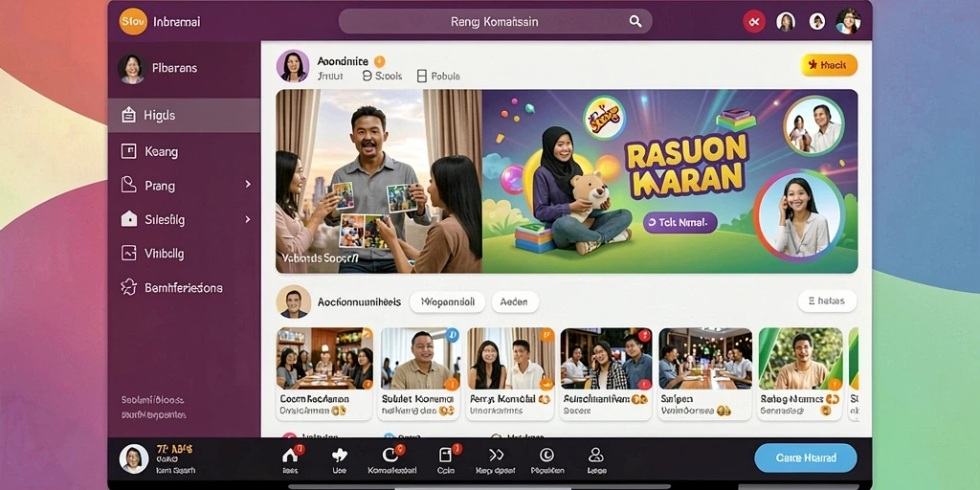
Task: Click the orange Stov logo
Action: tap(133, 22)
